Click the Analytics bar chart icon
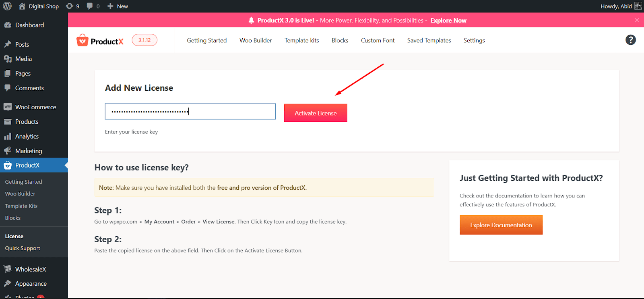This screenshot has height=299, width=644. click(x=8, y=136)
